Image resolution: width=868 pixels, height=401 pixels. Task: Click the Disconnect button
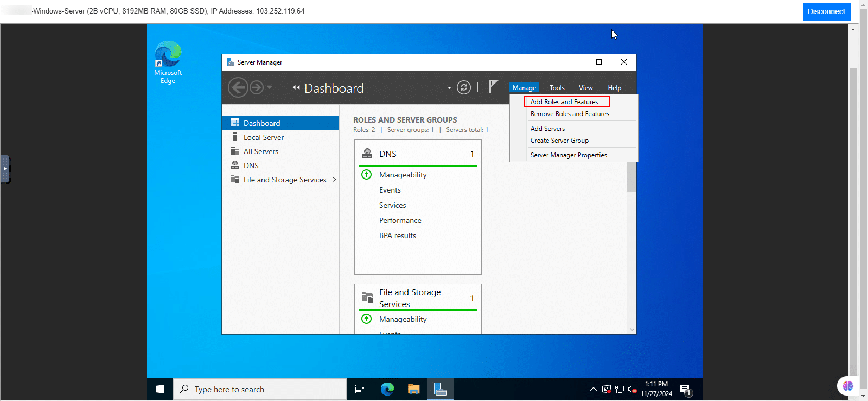(x=826, y=11)
